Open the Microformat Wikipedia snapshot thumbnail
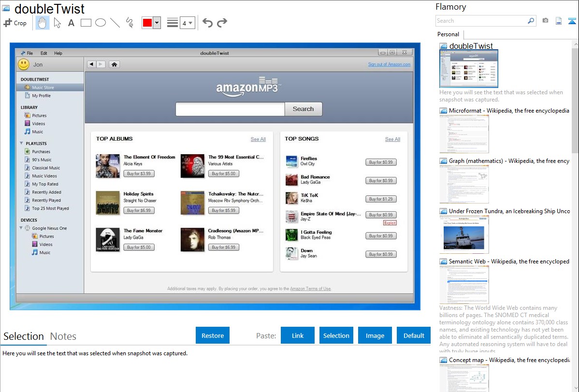Image resolution: width=579 pixels, height=392 pixels. point(464,134)
